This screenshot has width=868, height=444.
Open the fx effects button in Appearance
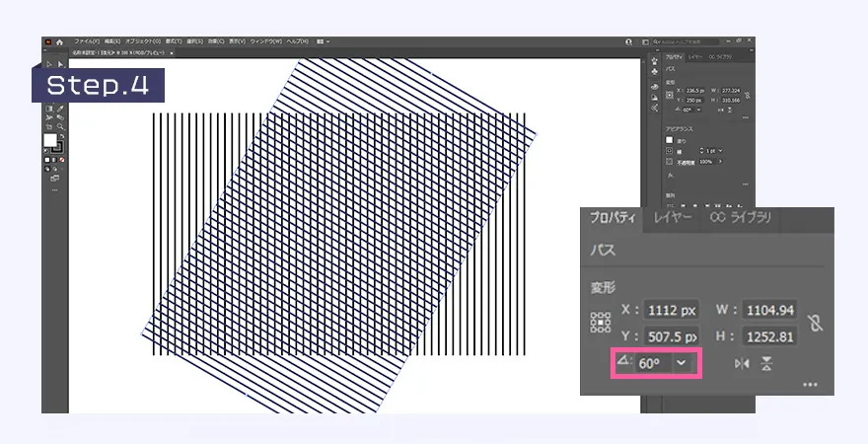pos(671,175)
